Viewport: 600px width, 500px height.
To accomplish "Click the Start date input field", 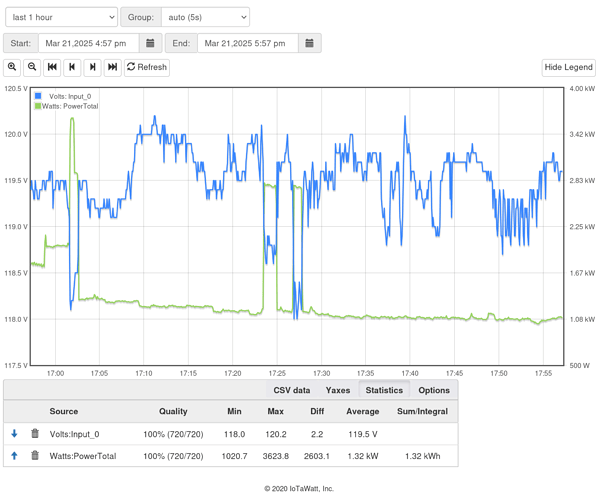I will pos(88,43).
